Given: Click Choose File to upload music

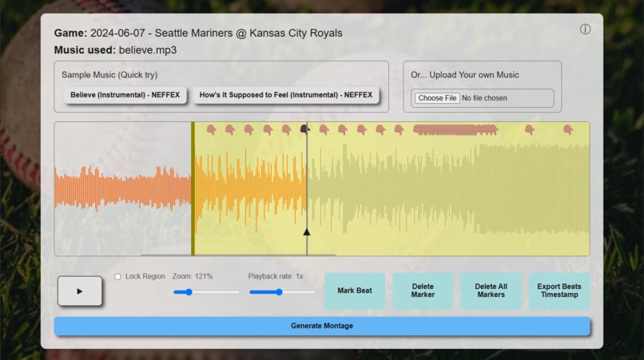Looking at the screenshot, I should (x=437, y=98).
